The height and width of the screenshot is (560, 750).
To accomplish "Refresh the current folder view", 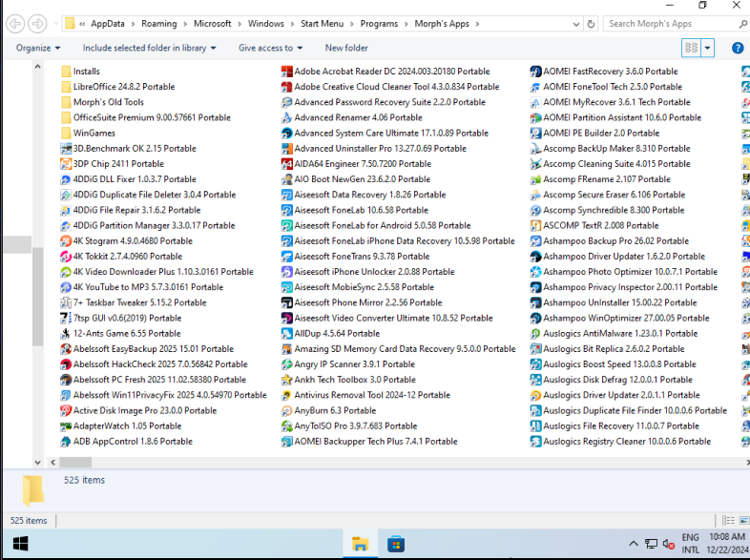I will pos(592,24).
